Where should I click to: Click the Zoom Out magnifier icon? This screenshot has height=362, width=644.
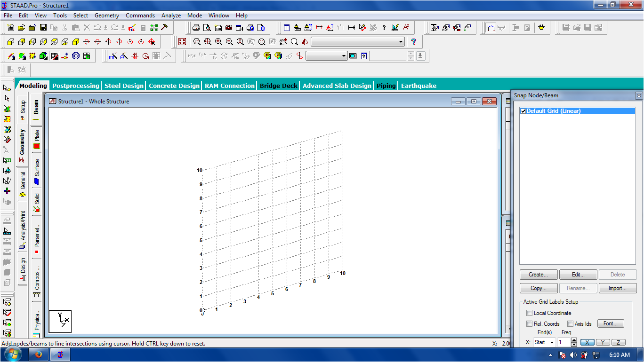[x=229, y=42]
